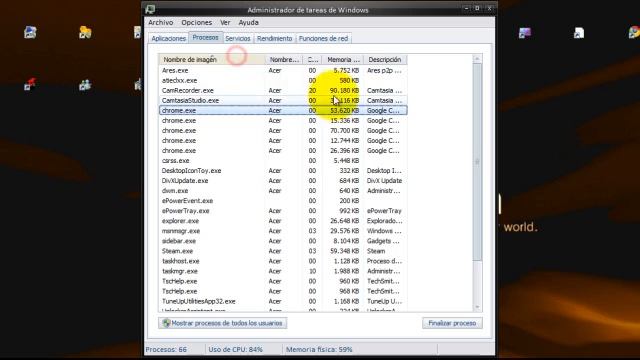Select the Google Chrome desktop shortcut

[x=634, y=32]
